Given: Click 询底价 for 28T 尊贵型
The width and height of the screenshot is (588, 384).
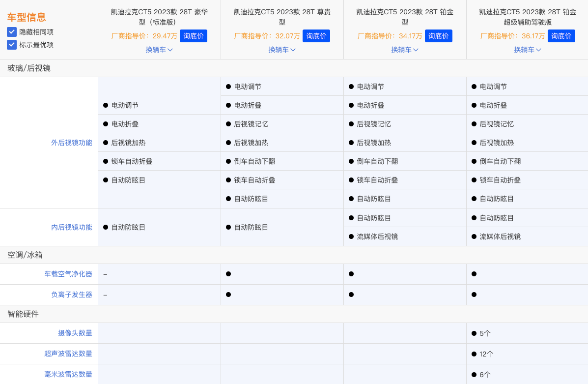Looking at the screenshot, I should (x=316, y=36).
